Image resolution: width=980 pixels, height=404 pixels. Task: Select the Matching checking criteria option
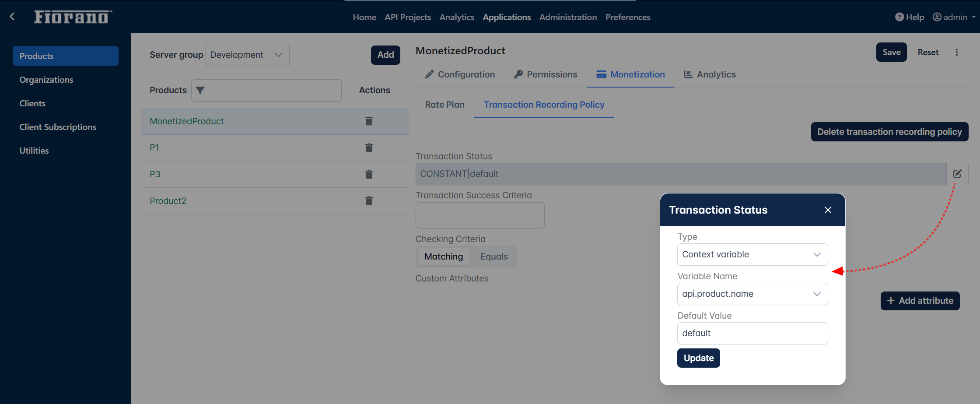[443, 256]
